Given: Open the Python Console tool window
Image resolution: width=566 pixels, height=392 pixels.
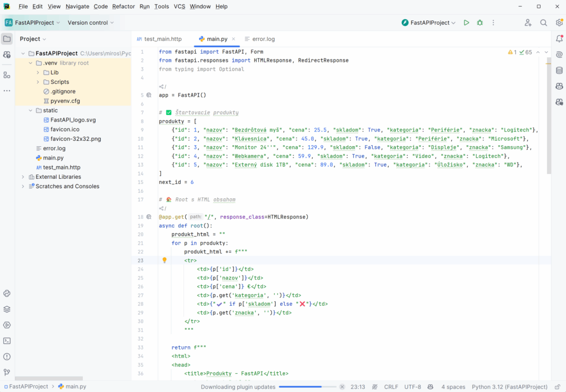Looking at the screenshot, I should tap(7, 294).
